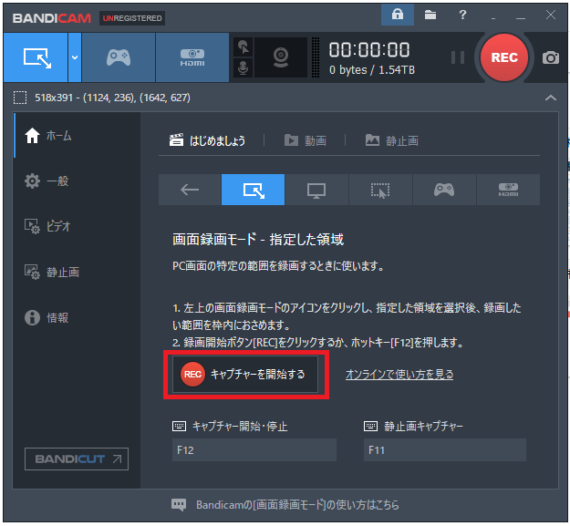Toggle the microphone recording icon

tap(243, 68)
